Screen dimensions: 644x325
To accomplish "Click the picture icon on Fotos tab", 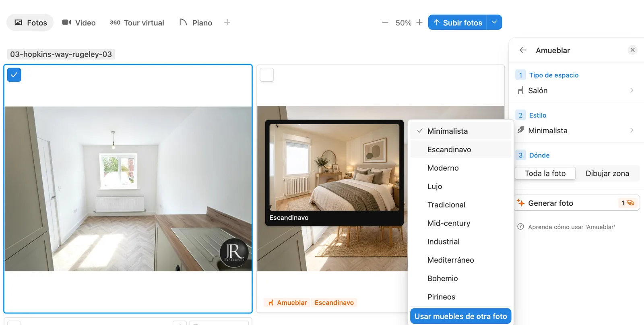I will [x=19, y=23].
